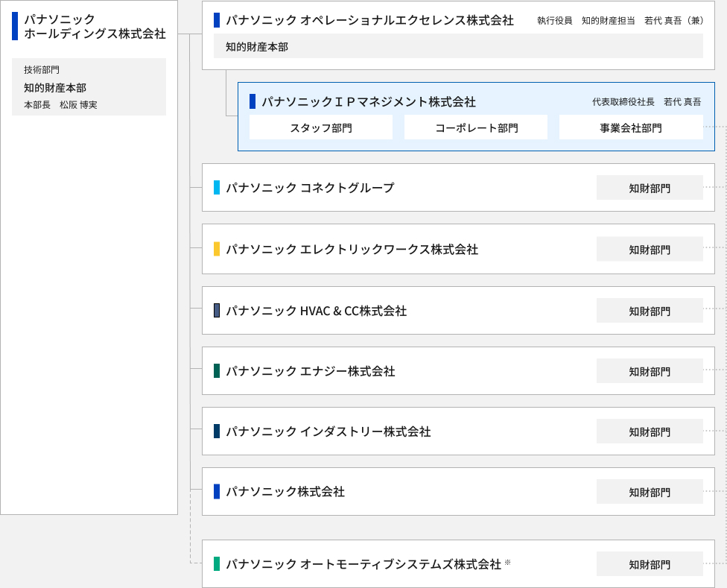Click 知財部門 next to パナソニック株式会社
The width and height of the screenshot is (727, 588).
coord(649,491)
